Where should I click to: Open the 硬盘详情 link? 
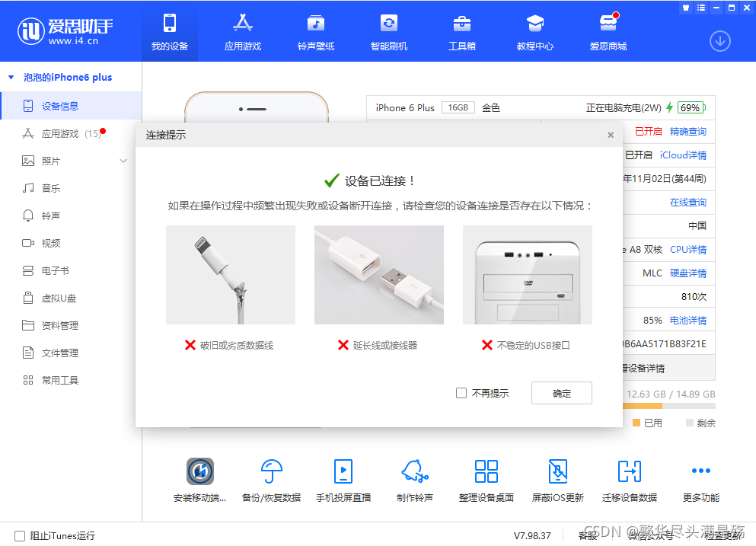pyautogui.click(x=688, y=273)
